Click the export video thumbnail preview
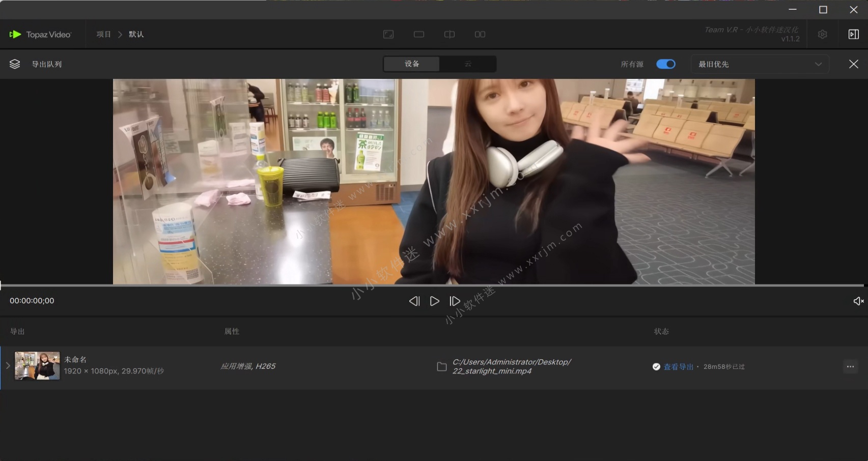 (37, 365)
